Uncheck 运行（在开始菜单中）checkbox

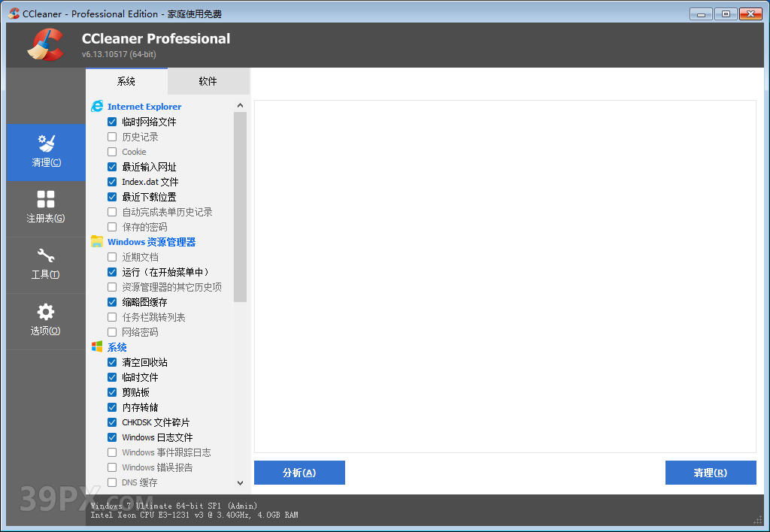coord(112,272)
